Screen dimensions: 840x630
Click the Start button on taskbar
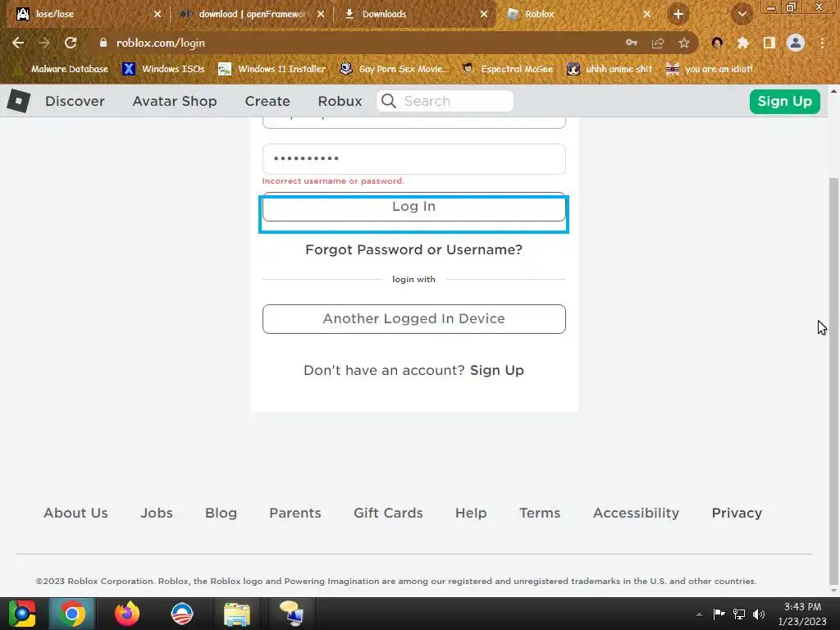pyautogui.click(x=22, y=614)
